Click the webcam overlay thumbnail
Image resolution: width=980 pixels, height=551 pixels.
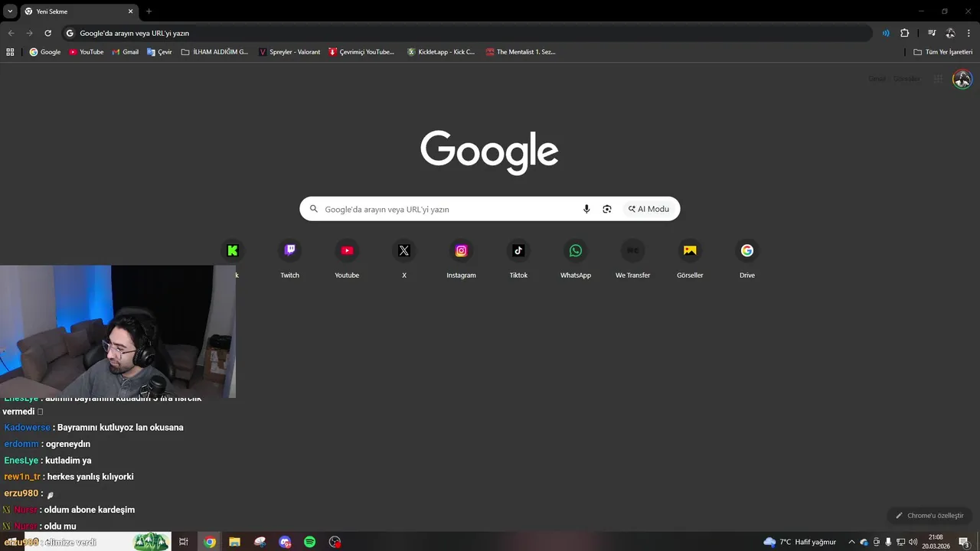(118, 331)
